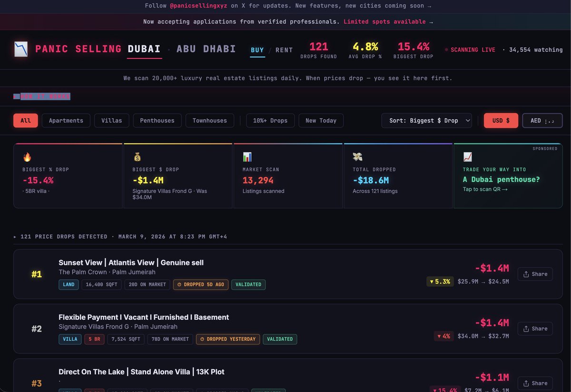Open the Sort: Biggest $ Drop dropdown
Viewport: 571px width, 392px height.
427,120
